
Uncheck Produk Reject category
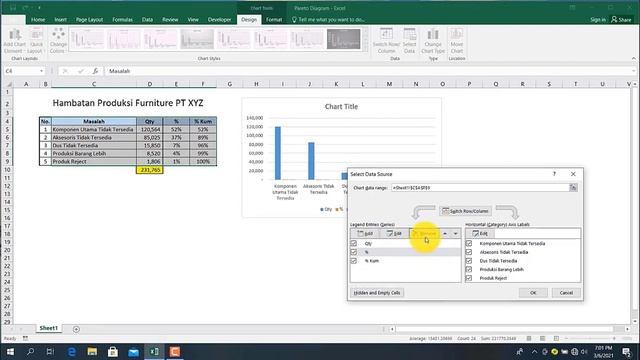pyautogui.click(x=469, y=278)
